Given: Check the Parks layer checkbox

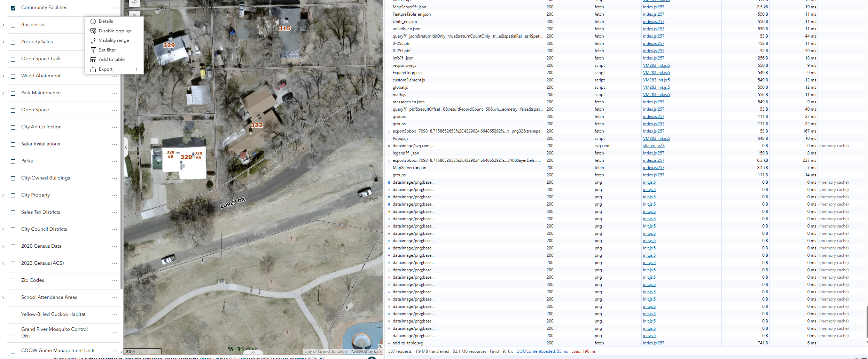Looking at the screenshot, I should (x=13, y=161).
